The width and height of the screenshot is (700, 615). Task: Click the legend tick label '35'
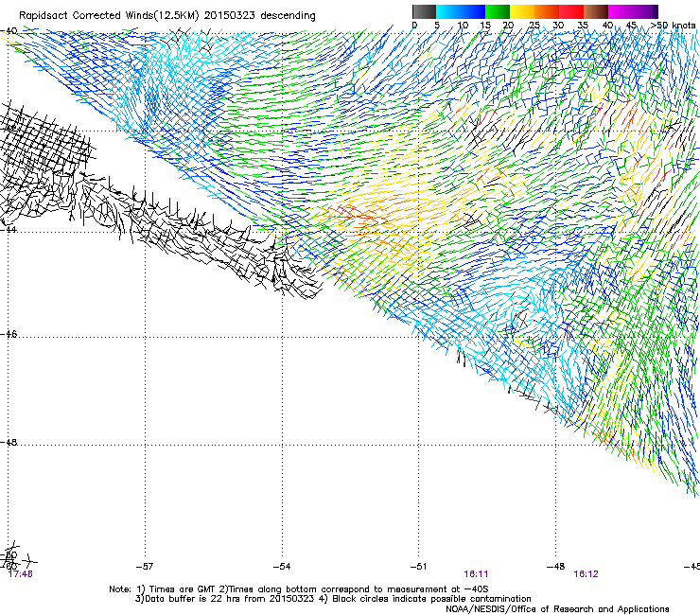(583, 25)
